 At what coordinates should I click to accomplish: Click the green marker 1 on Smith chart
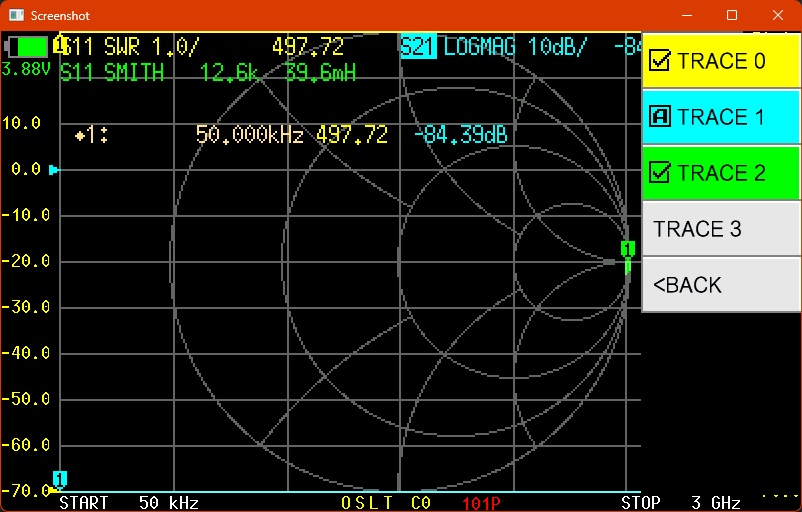pyautogui.click(x=628, y=249)
